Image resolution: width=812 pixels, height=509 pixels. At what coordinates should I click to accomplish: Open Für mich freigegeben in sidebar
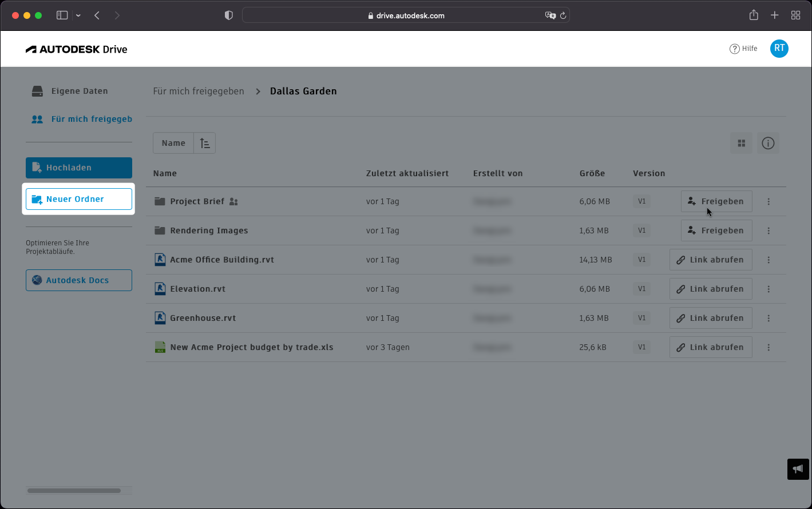click(82, 119)
